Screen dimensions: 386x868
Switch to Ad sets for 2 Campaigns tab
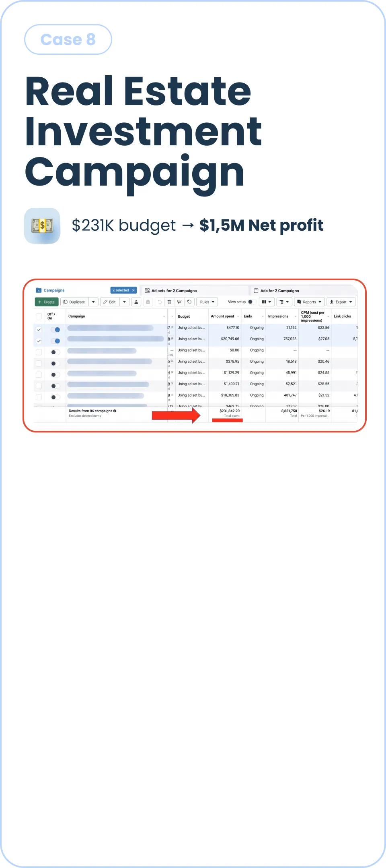[x=174, y=291]
